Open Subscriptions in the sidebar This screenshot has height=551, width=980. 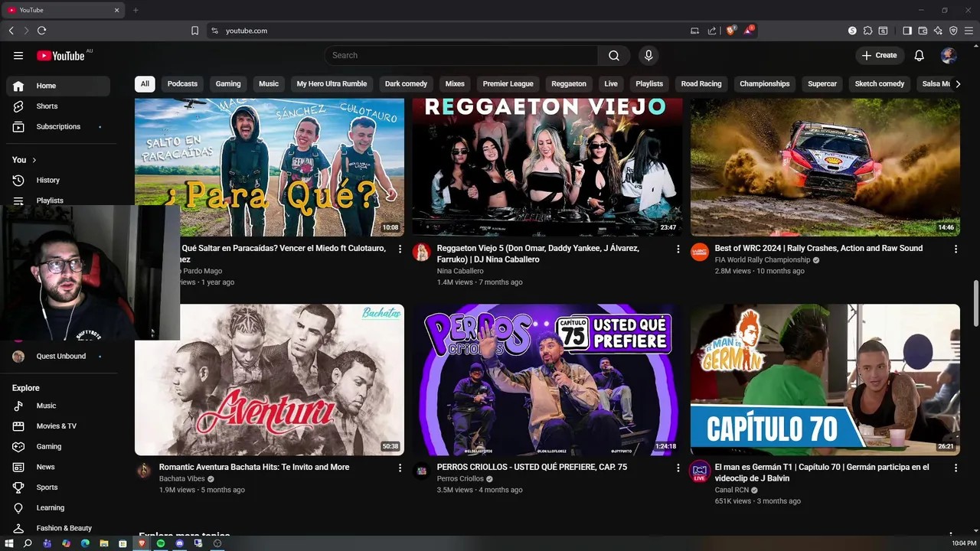point(58,126)
